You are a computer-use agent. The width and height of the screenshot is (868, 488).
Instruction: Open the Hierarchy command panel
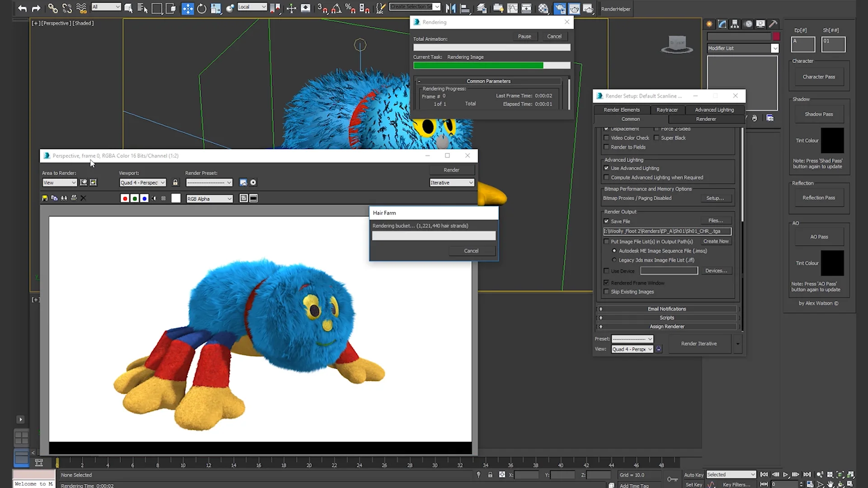[x=735, y=24]
